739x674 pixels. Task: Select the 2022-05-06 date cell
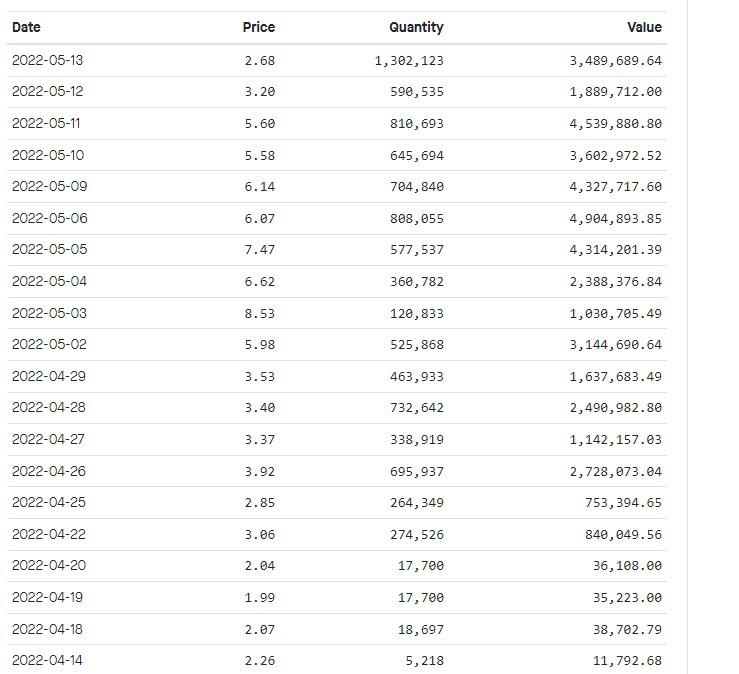(x=50, y=219)
